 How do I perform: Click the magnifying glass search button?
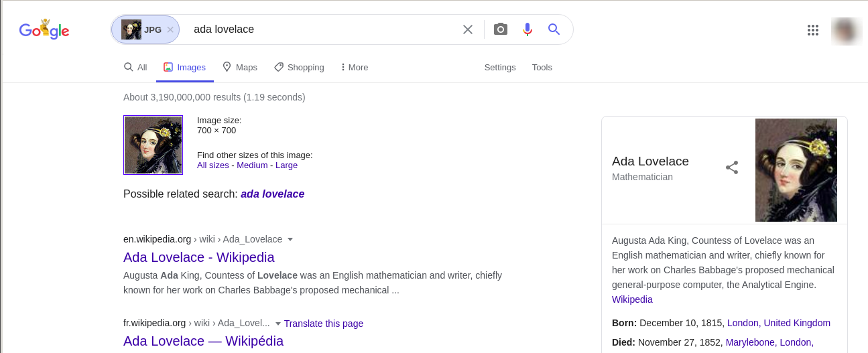554,29
